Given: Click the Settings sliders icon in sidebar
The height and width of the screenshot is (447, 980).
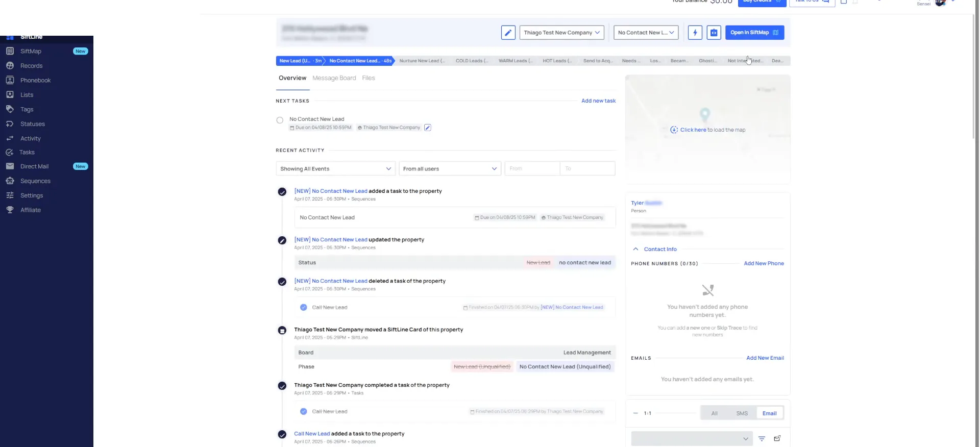Looking at the screenshot, I should tap(10, 195).
